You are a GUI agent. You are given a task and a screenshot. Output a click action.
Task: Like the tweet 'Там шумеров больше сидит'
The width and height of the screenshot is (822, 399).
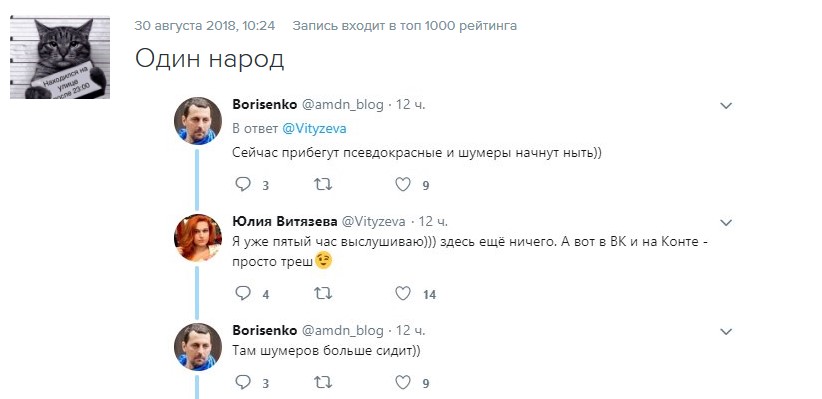tap(403, 383)
